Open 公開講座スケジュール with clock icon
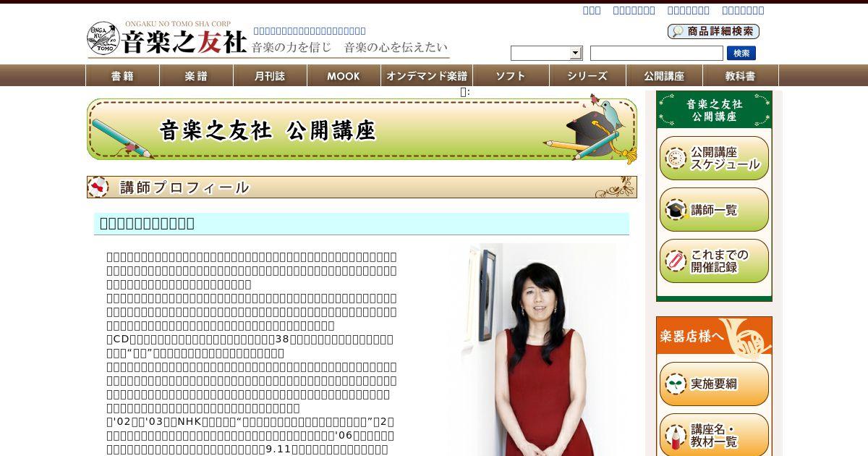 pos(714,158)
